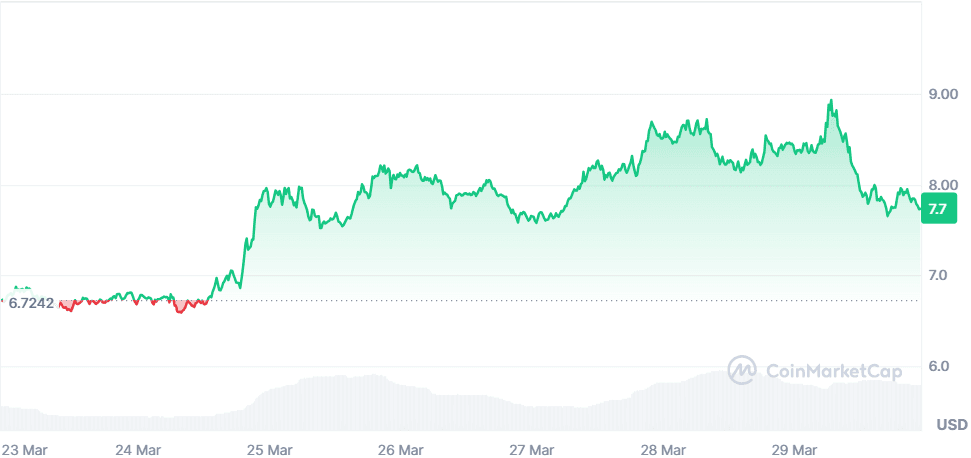Click the 29 Mar date label
The image size is (971, 458).
coord(797,449)
